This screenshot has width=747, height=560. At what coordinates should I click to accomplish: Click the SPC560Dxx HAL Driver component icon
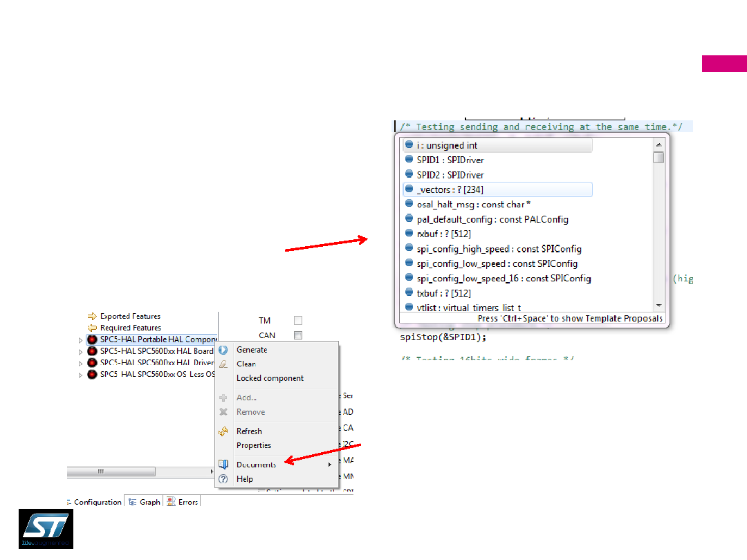(x=92, y=362)
